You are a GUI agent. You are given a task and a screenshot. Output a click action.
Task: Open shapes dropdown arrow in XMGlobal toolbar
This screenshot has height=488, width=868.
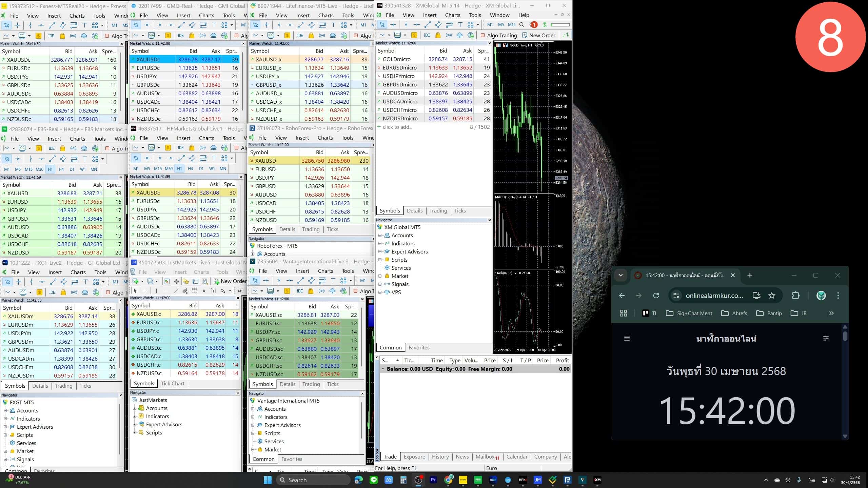tap(478, 25)
